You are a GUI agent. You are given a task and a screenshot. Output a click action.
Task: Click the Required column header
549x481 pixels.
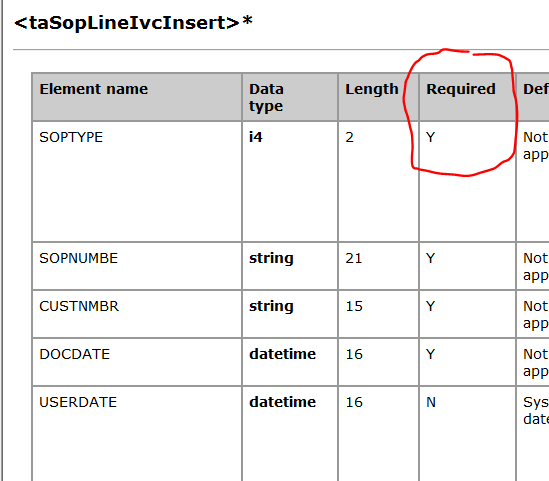point(461,89)
